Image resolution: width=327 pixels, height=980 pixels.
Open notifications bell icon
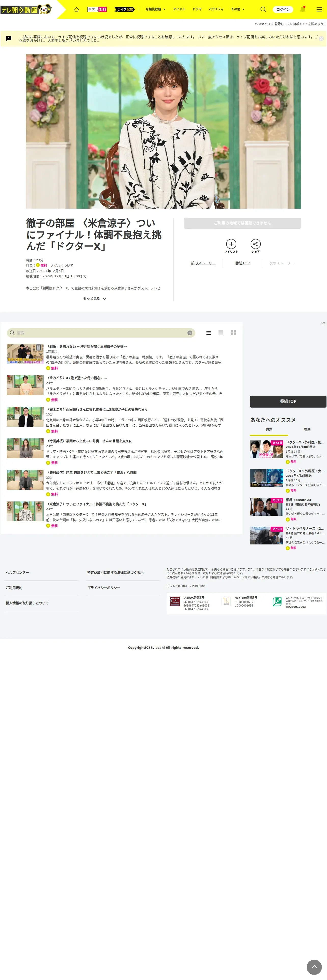[303, 9]
